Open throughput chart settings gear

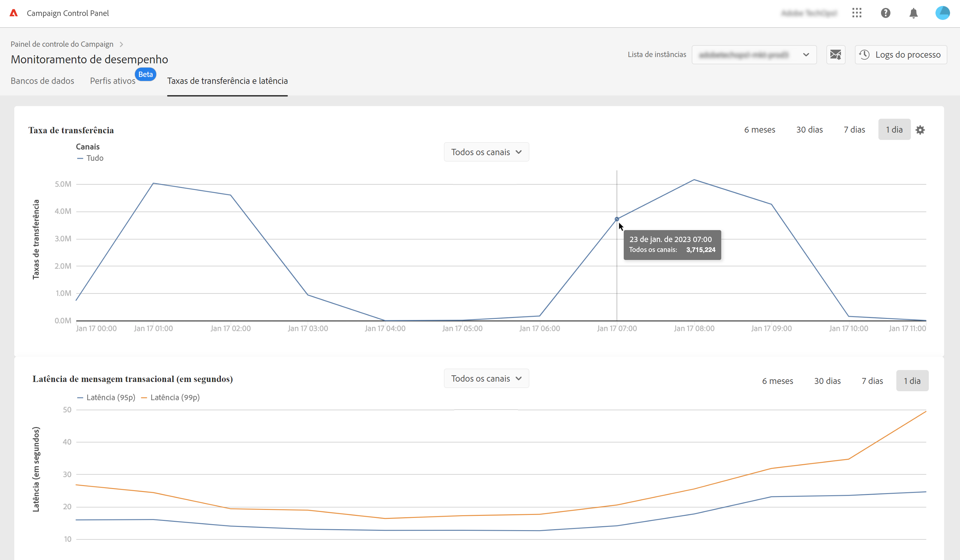tap(920, 130)
